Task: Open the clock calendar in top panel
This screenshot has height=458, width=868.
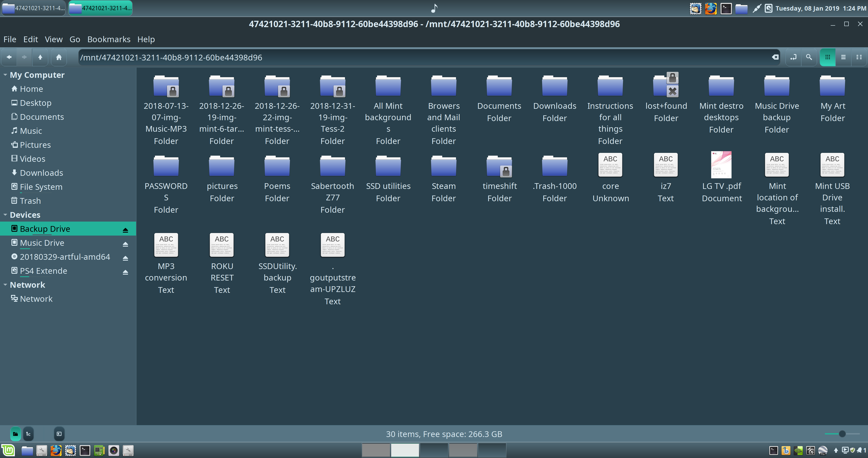Action: click(821, 8)
